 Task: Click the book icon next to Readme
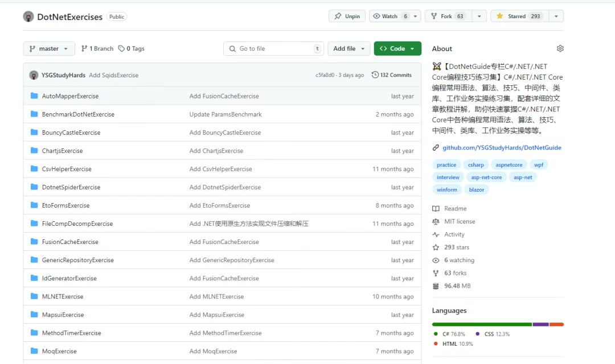coord(436,209)
